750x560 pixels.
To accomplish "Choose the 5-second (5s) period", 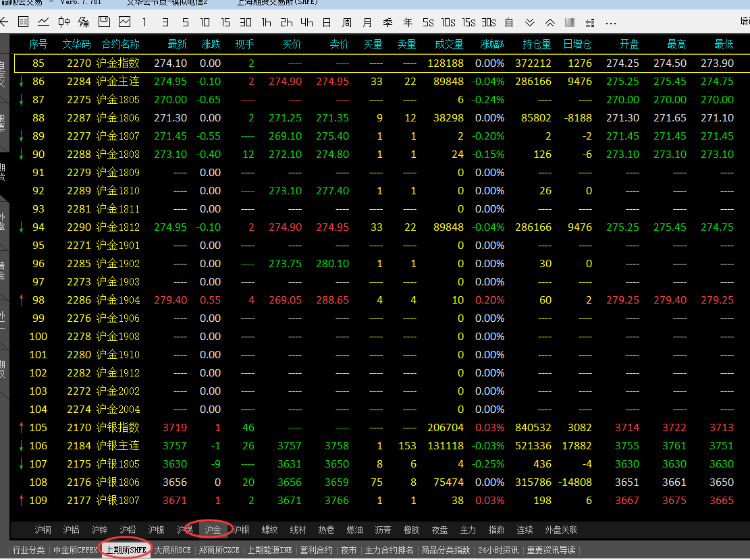I will click(428, 23).
